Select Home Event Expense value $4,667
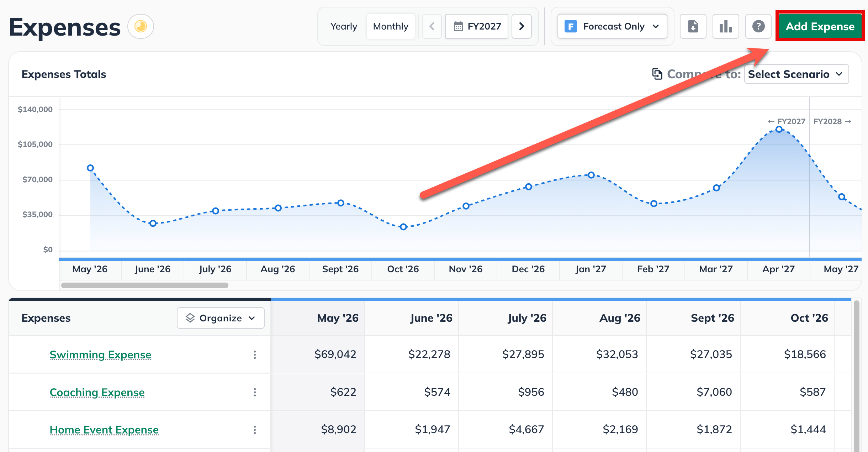The height and width of the screenshot is (452, 868). click(526, 429)
